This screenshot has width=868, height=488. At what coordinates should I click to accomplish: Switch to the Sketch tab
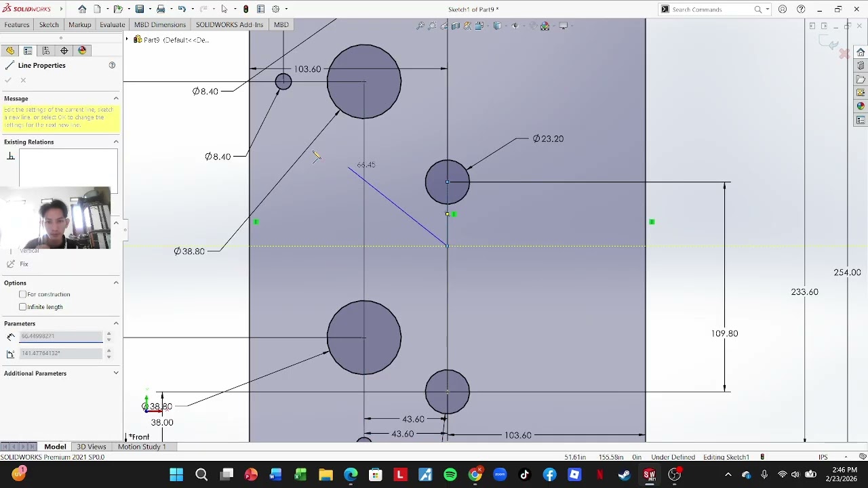[49, 25]
